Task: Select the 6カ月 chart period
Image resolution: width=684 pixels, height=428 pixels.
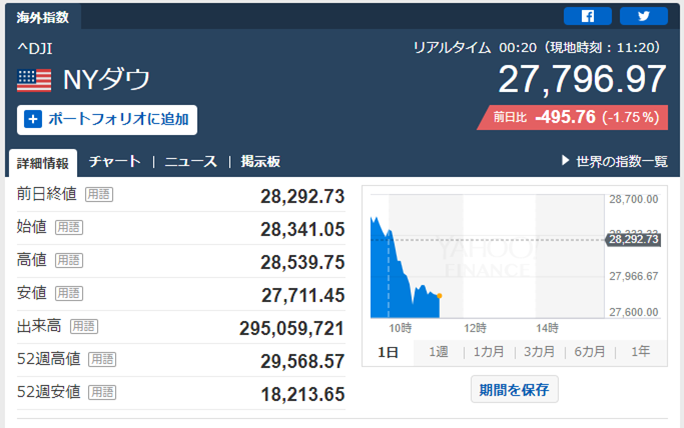Action: (x=590, y=352)
